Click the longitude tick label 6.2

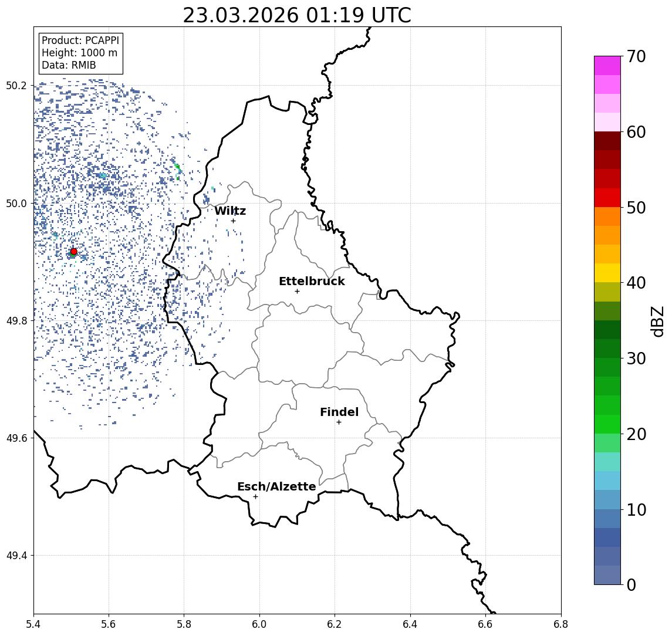click(335, 624)
